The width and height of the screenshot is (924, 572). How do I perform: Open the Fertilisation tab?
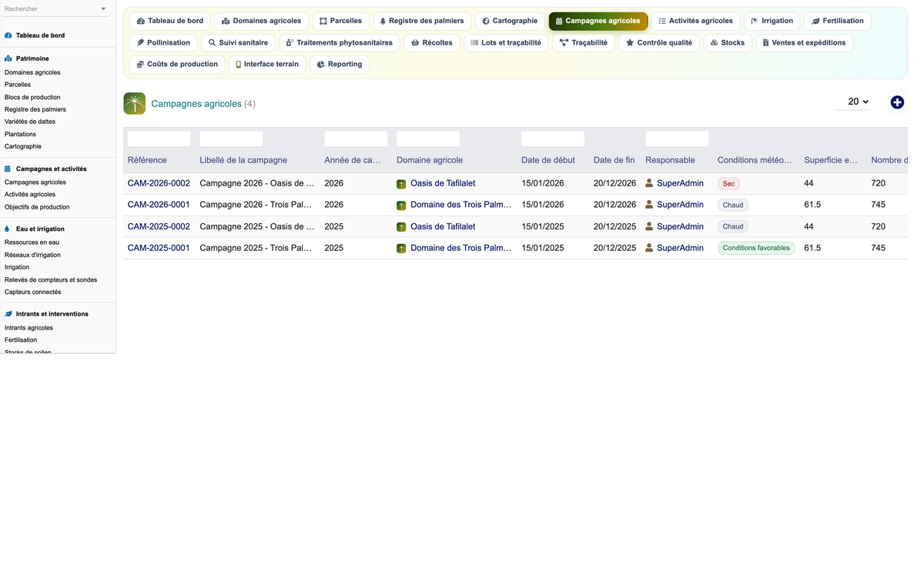[838, 21]
